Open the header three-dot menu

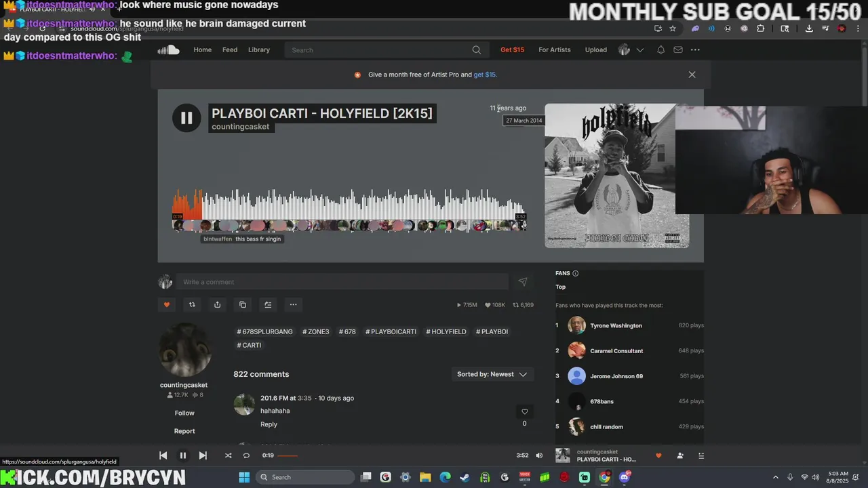(x=695, y=49)
